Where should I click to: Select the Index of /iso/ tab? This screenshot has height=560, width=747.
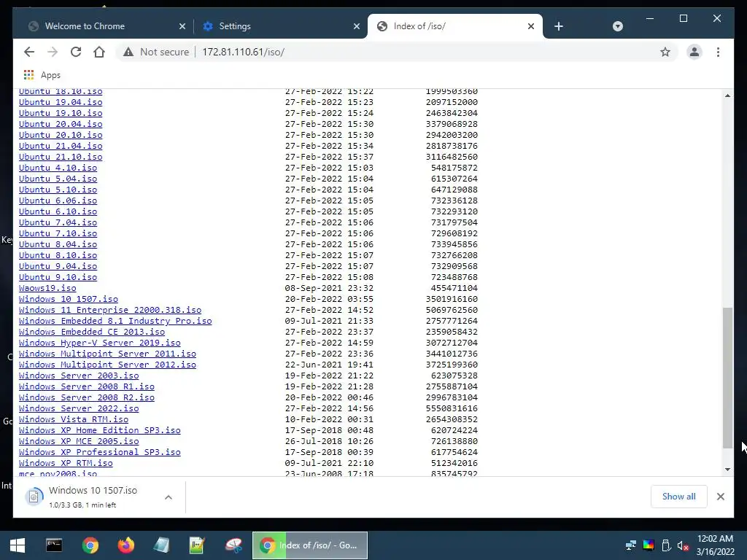pos(455,26)
